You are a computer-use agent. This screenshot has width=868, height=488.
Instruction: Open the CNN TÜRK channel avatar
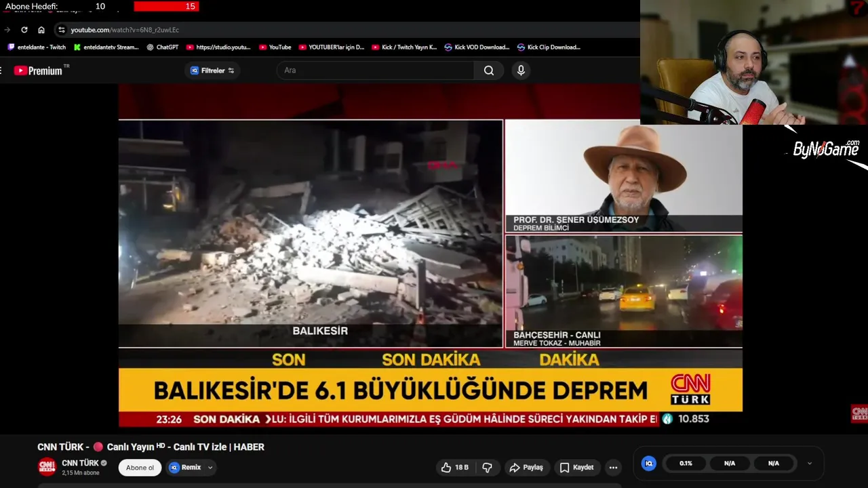coord(47,466)
